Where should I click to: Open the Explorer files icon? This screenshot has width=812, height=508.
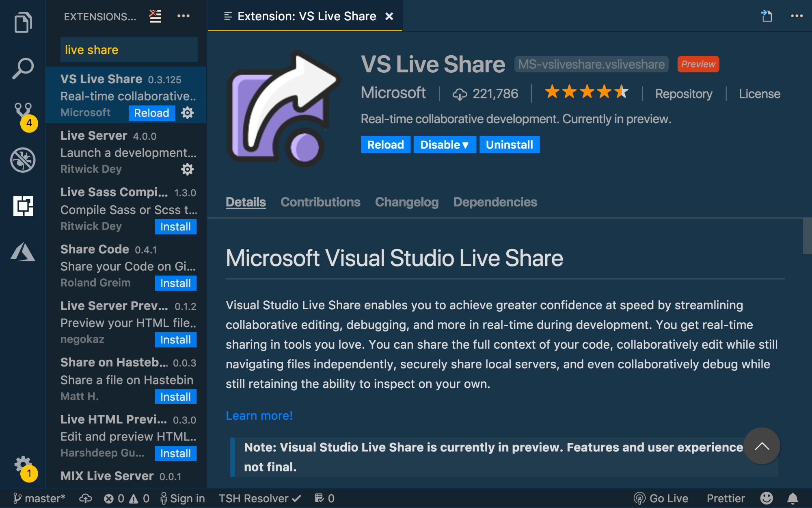coord(23,22)
